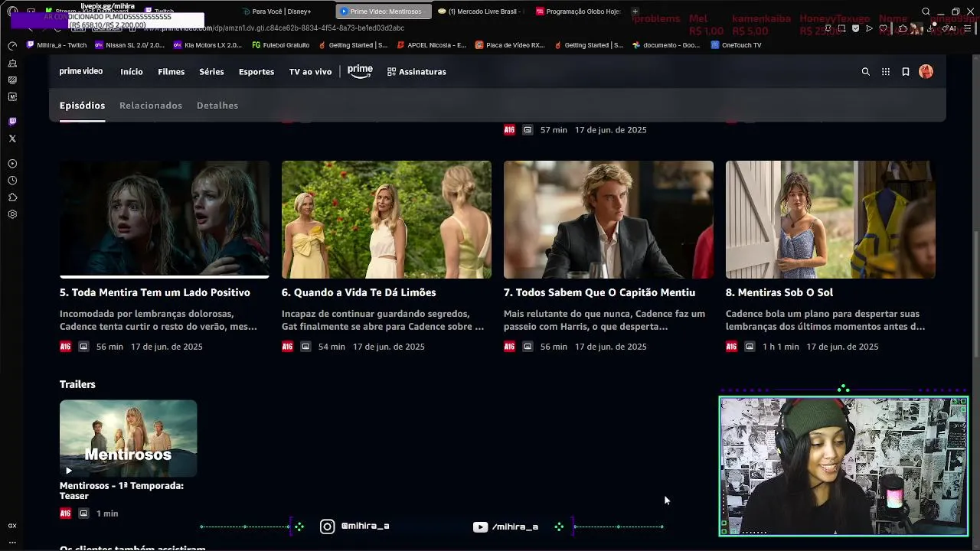Switch to the Episódios tab
980x551 pixels.
click(x=82, y=106)
